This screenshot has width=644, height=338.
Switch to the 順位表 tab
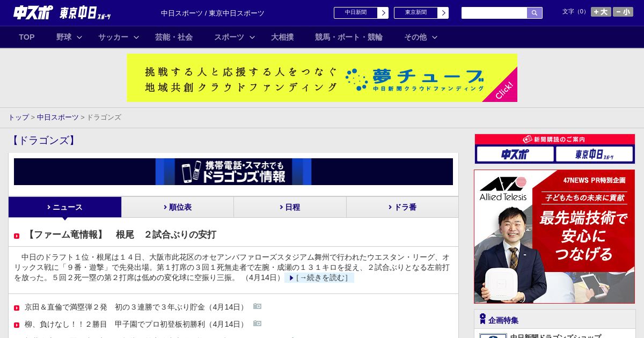tap(178, 207)
